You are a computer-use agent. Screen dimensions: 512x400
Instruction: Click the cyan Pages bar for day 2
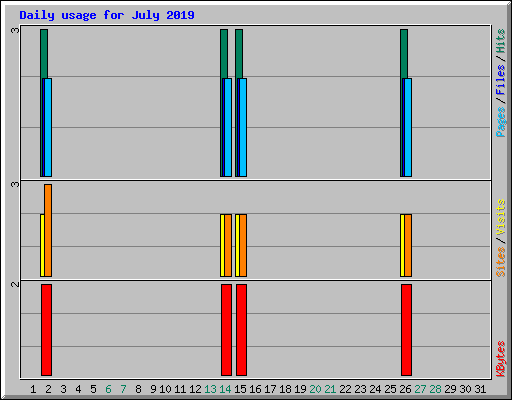pyautogui.click(x=48, y=127)
